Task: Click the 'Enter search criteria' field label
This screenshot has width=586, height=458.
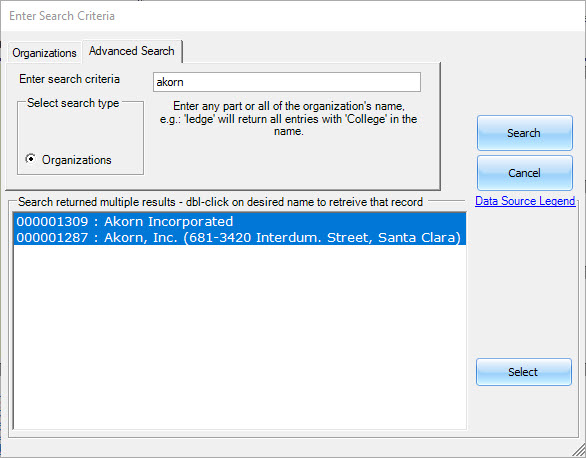Action: pyautogui.click(x=70, y=79)
